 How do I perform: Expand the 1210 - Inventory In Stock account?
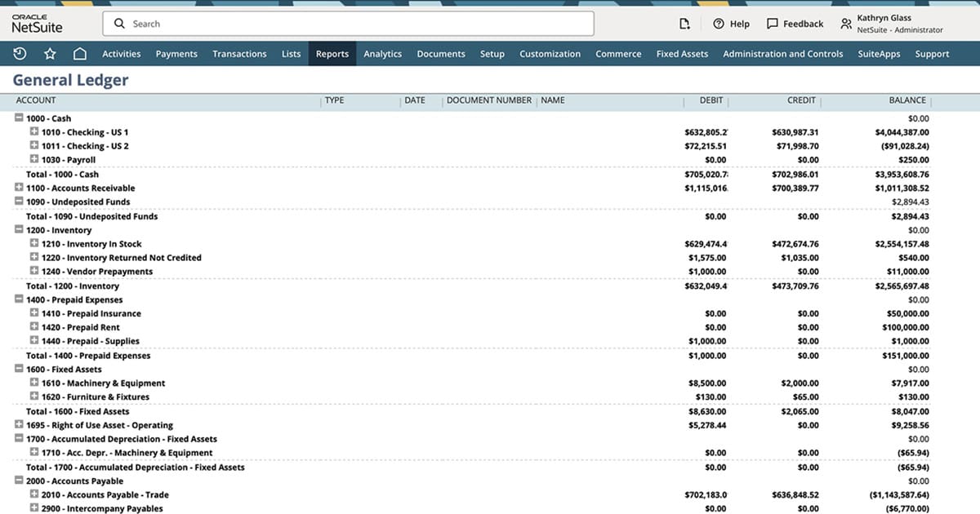pos(34,243)
